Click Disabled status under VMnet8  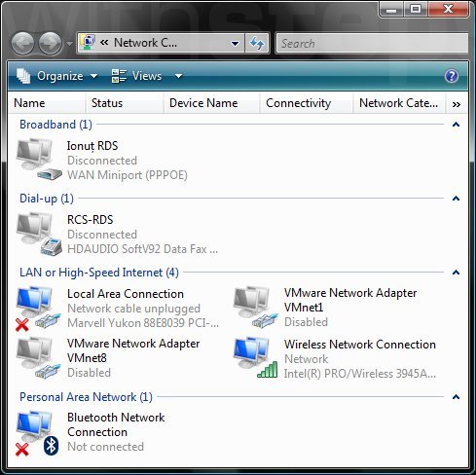click(x=89, y=373)
